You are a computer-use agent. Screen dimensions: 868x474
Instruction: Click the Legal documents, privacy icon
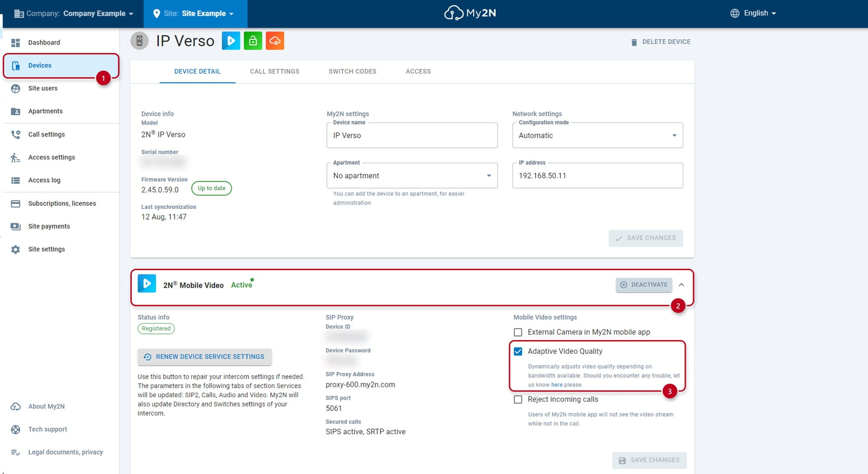point(15,452)
